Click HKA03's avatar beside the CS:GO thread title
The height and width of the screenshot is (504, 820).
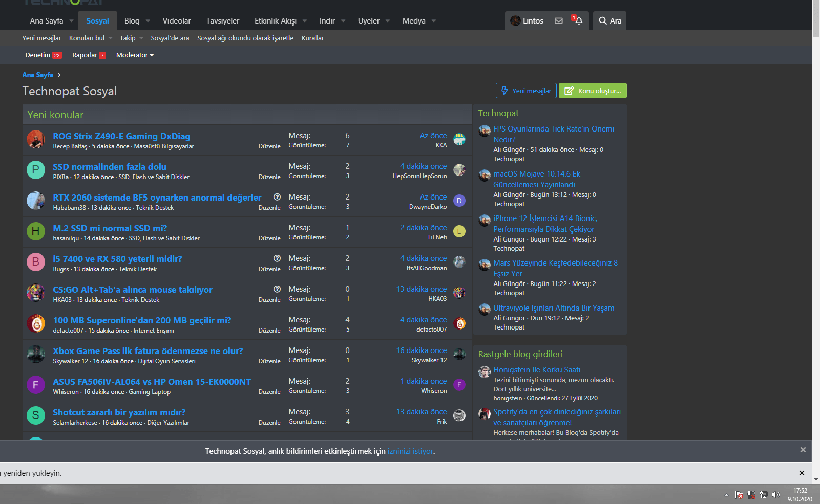tap(36, 293)
